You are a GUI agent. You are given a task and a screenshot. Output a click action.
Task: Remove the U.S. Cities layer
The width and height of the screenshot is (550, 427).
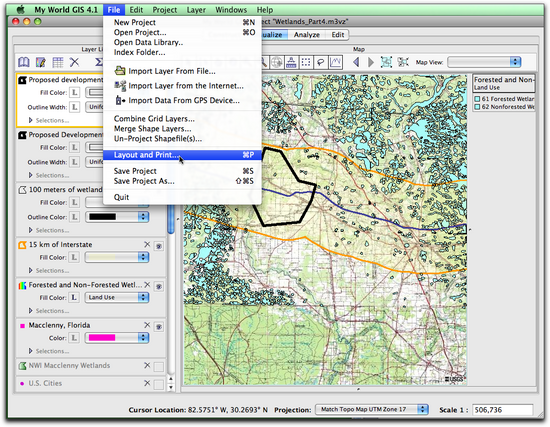[x=147, y=383]
